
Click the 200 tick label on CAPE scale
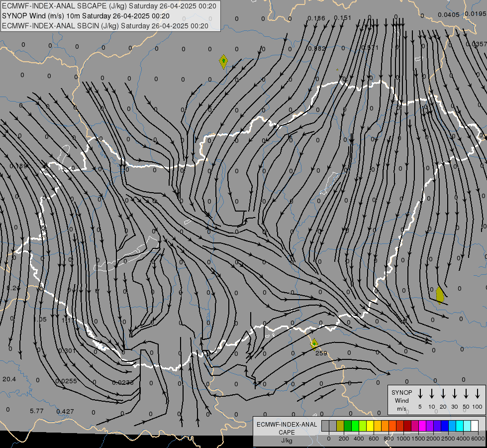[x=344, y=439]
